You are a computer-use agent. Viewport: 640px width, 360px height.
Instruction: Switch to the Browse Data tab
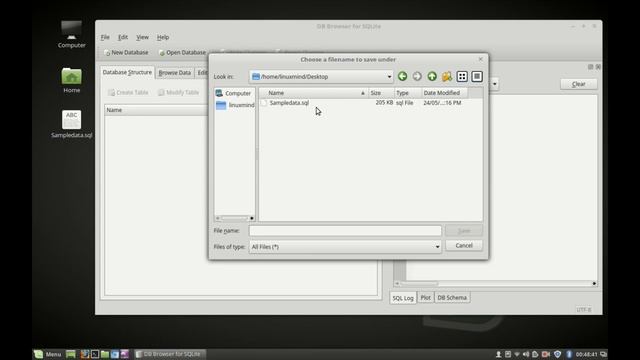point(175,73)
